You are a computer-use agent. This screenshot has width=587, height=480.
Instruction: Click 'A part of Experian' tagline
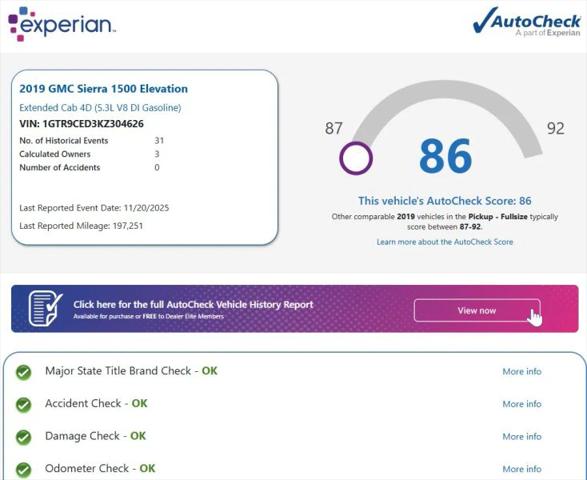pos(548,33)
